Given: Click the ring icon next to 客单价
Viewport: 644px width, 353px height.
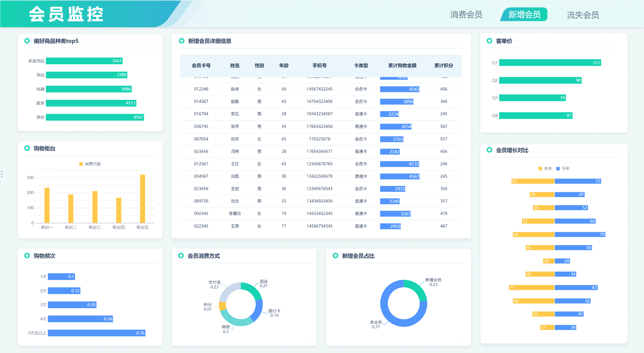Looking at the screenshot, I should click(x=489, y=41).
